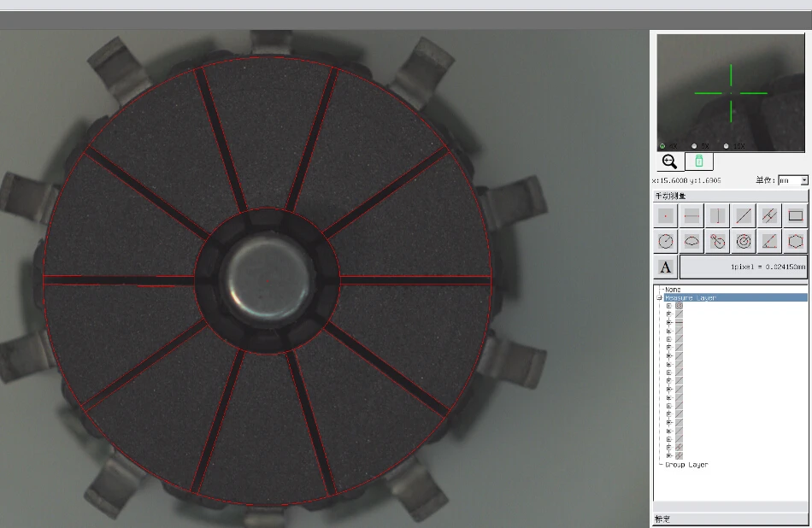812x528 pixels.
Task: Choose the 8X magnification radio button
Action: pos(694,146)
